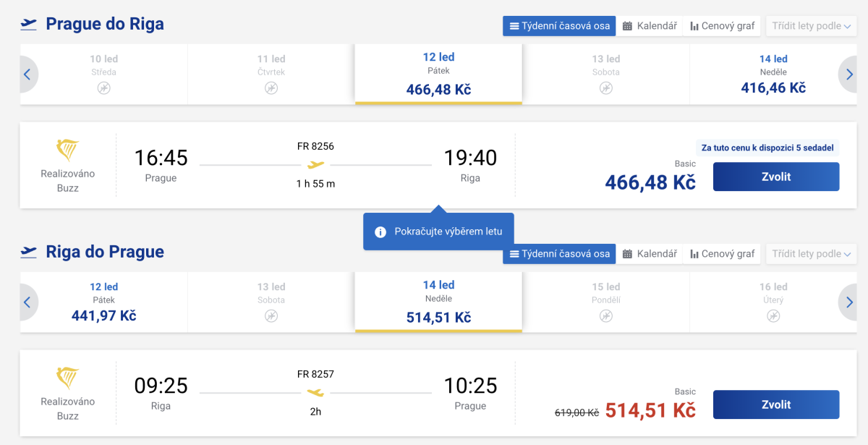Switch to Kalendář view for Riga do Prague
This screenshot has height=445, width=868.
(x=650, y=254)
